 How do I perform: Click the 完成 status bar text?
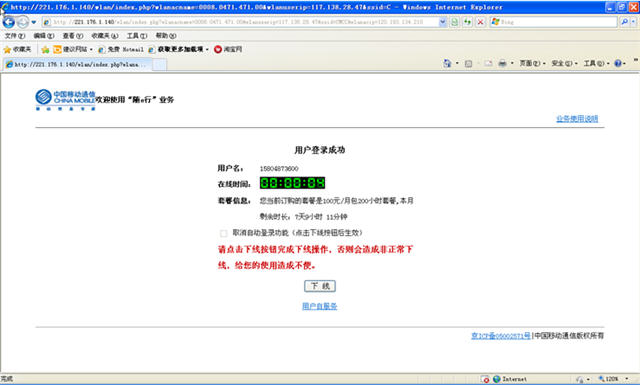coord(7,379)
